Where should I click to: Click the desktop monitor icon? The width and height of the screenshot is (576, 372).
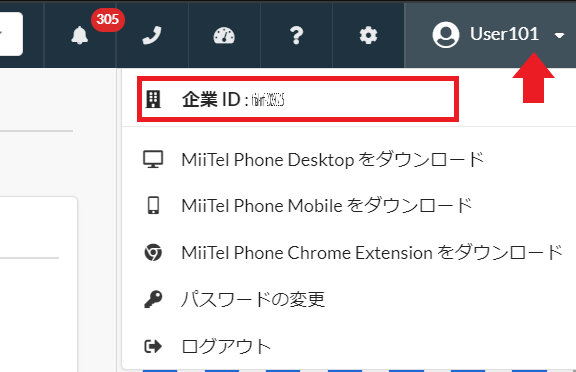tap(153, 159)
